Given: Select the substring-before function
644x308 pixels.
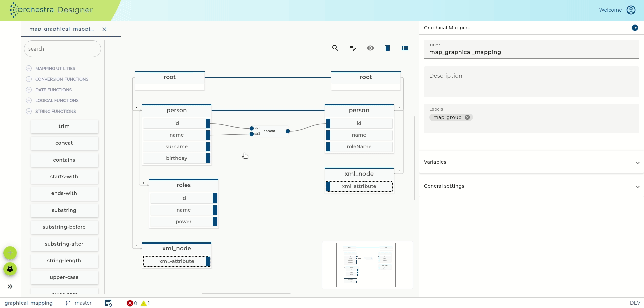Looking at the screenshot, I should (x=64, y=227).
